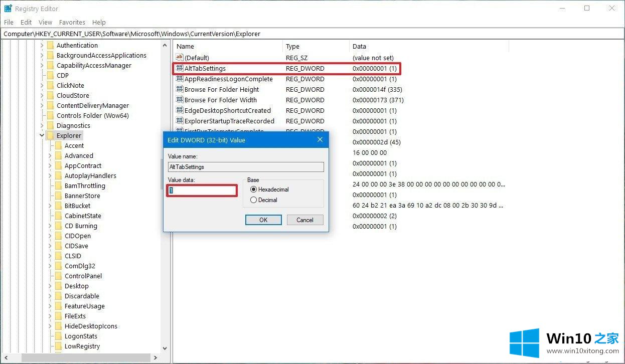This screenshot has height=364, width=625.
Task: Select the HideDesktopIcons tree key
Action: [x=91, y=326]
